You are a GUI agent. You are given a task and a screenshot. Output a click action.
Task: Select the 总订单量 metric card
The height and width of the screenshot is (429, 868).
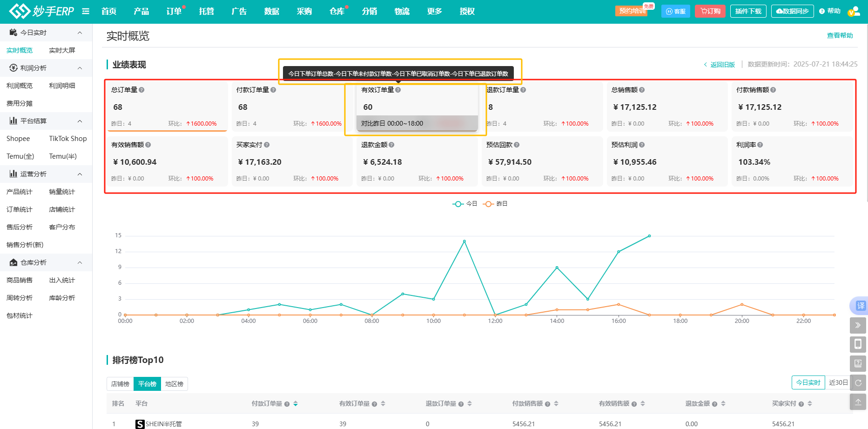(167, 107)
